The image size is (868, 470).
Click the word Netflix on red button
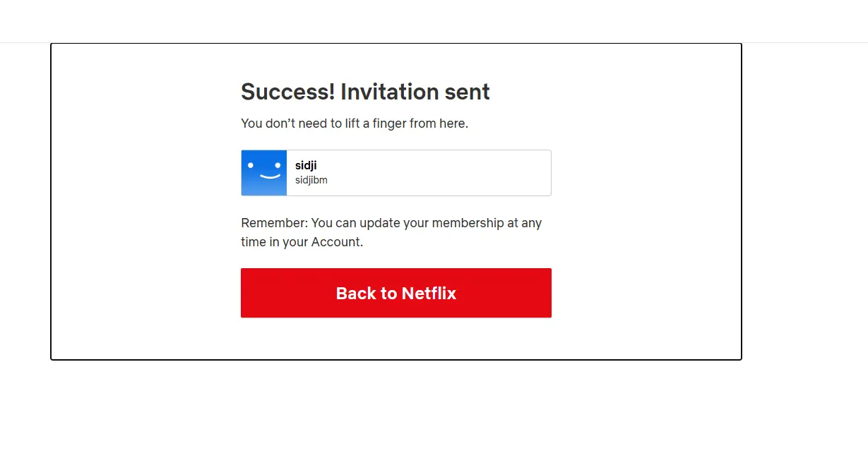point(429,293)
